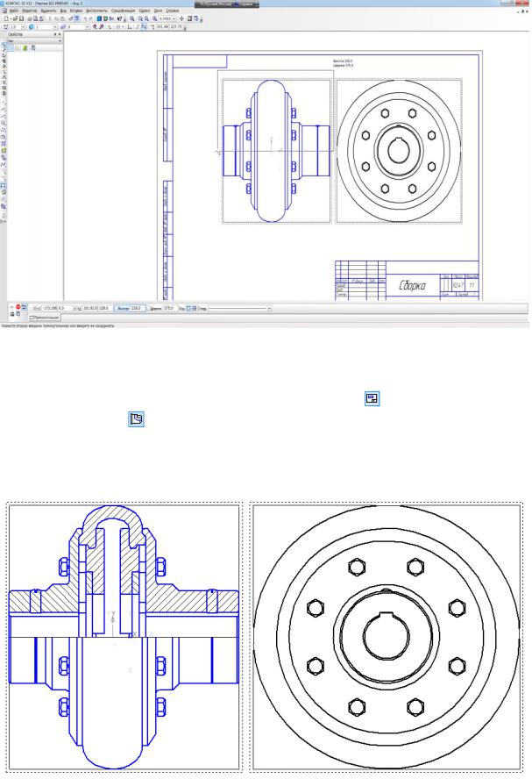
Task: Click the Create object icon beside Stop
Action: pyautogui.click(x=25, y=307)
